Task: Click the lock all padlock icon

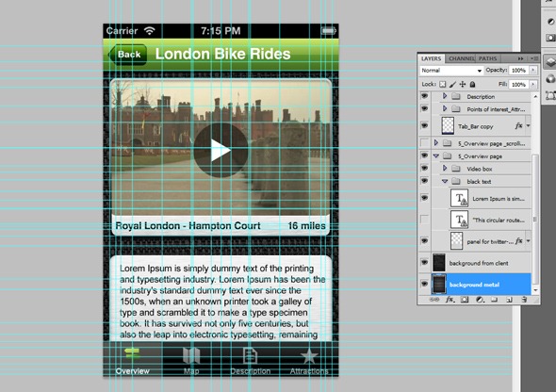Action: (x=472, y=85)
